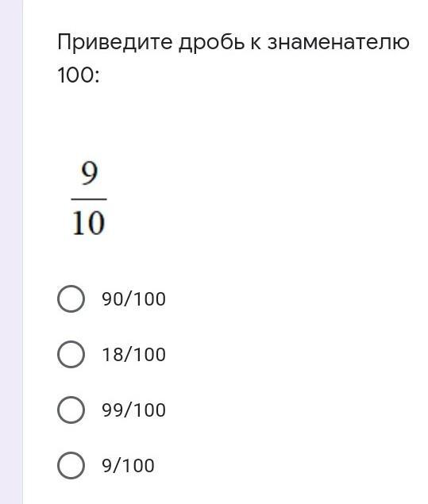Click the word "Приведите" in the question
The width and height of the screenshot is (428, 504).
tap(115, 42)
